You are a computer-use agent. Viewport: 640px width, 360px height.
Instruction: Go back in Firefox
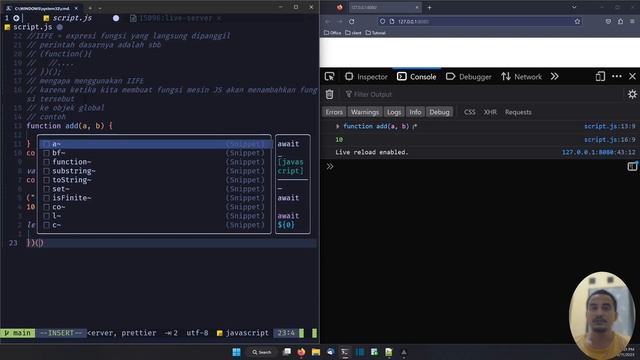[x=328, y=21]
